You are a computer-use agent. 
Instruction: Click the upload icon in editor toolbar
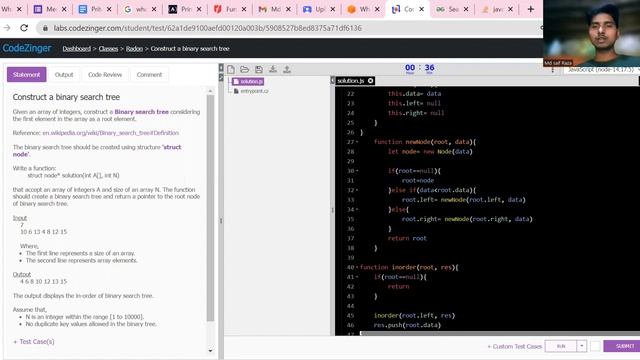point(287,69)
